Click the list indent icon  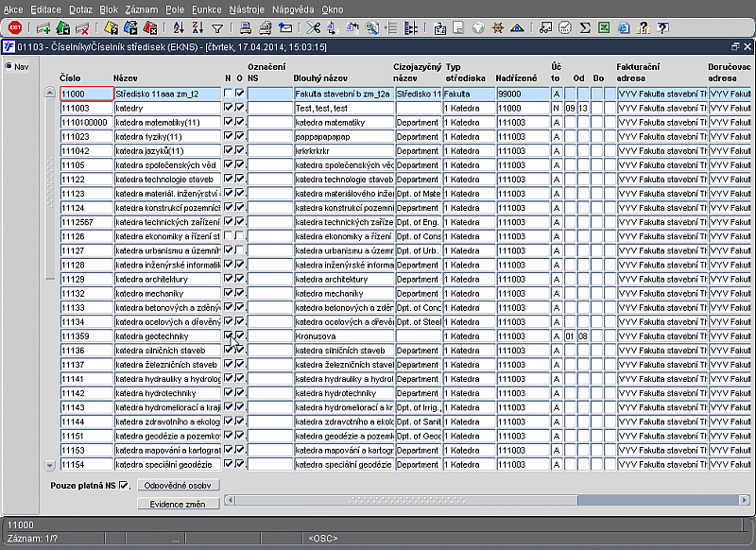pyautogui.click(x=391, y=28)
